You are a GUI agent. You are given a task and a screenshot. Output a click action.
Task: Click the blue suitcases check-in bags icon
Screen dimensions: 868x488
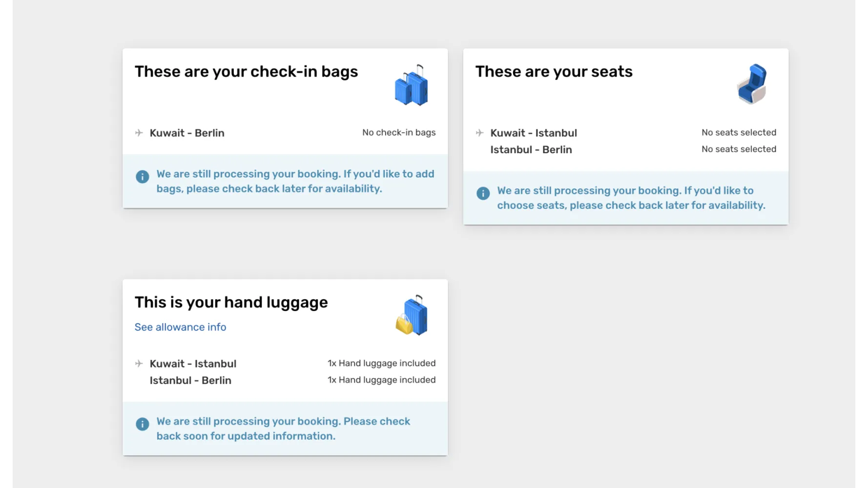click(x=412, y=85)
